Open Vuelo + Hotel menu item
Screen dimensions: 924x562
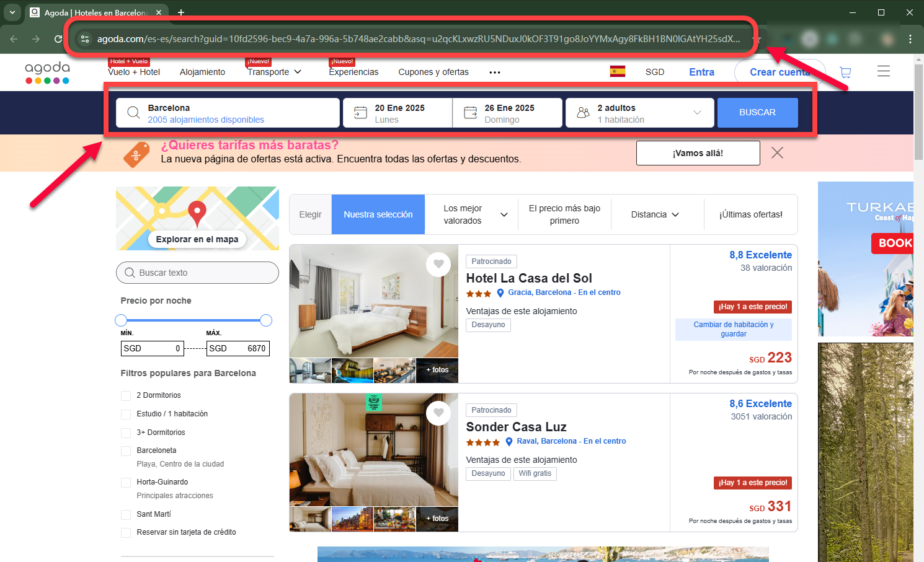[134, 72]
